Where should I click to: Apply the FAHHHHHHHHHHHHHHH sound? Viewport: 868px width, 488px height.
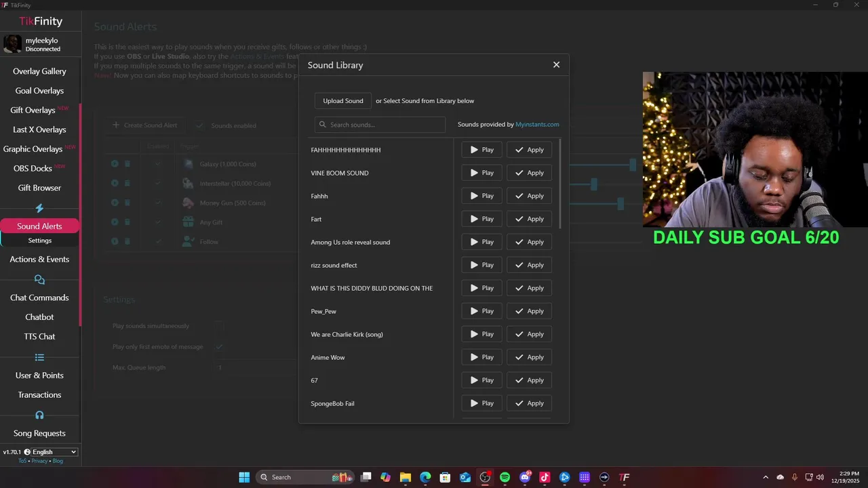529,150
